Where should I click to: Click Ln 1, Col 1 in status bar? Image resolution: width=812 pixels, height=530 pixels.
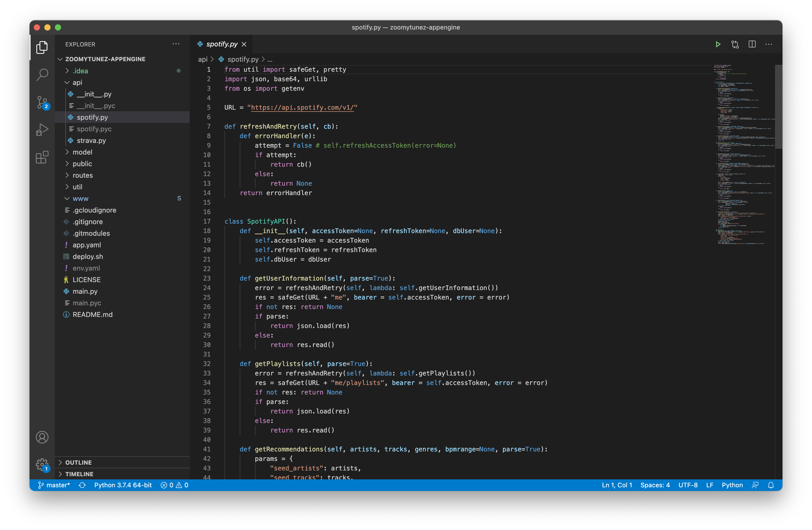coord(617,485)
